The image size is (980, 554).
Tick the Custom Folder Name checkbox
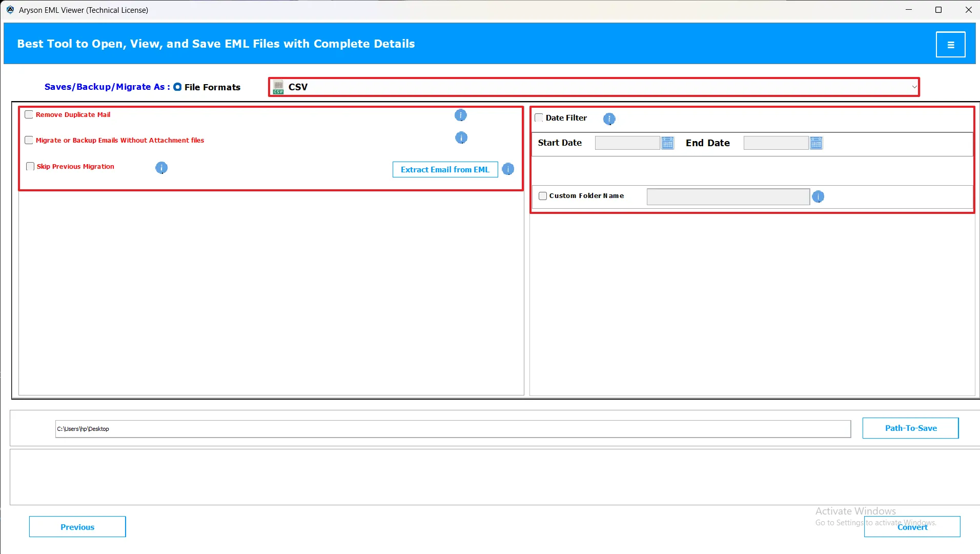pos(543,196)
